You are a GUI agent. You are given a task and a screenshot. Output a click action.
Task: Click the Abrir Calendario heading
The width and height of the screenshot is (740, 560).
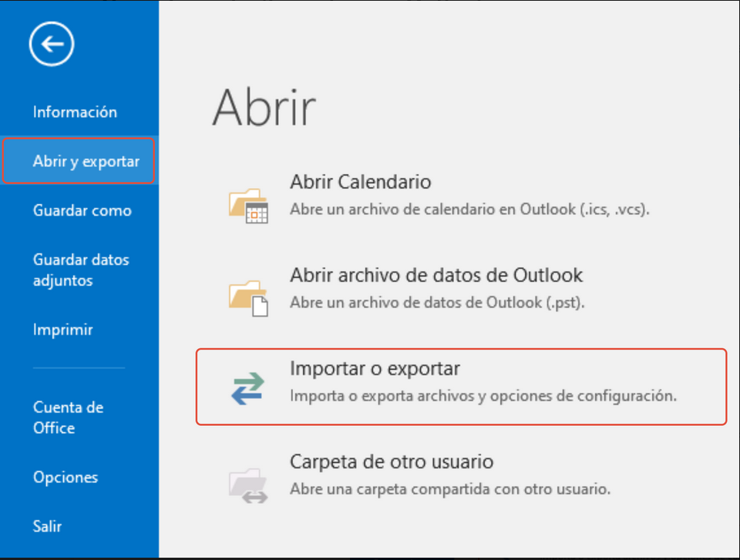click(x=361, y=182)
